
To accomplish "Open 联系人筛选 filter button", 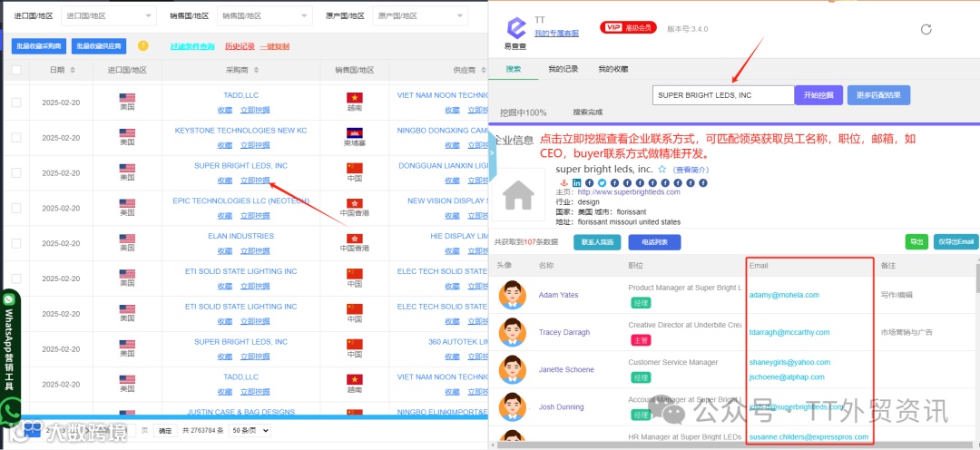I will 597,242.
